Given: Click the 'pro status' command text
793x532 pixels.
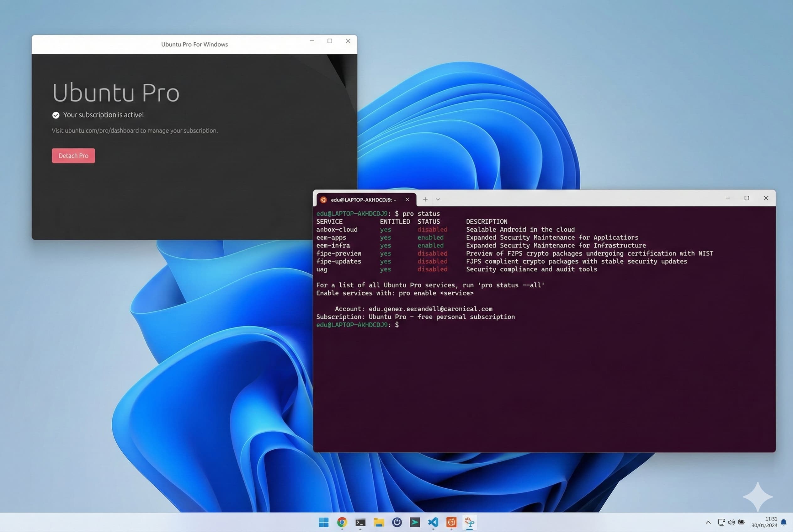Looking at the screenshot, I should click(421, 214).
